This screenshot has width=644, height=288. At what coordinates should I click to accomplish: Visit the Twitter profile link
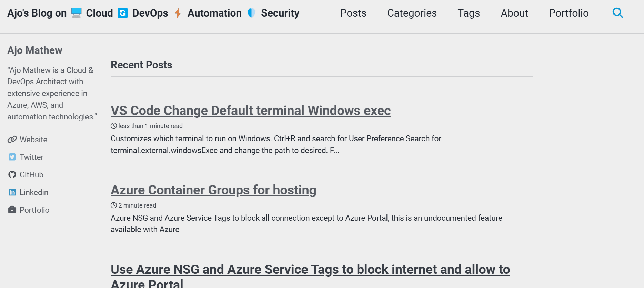pos(31,157)
